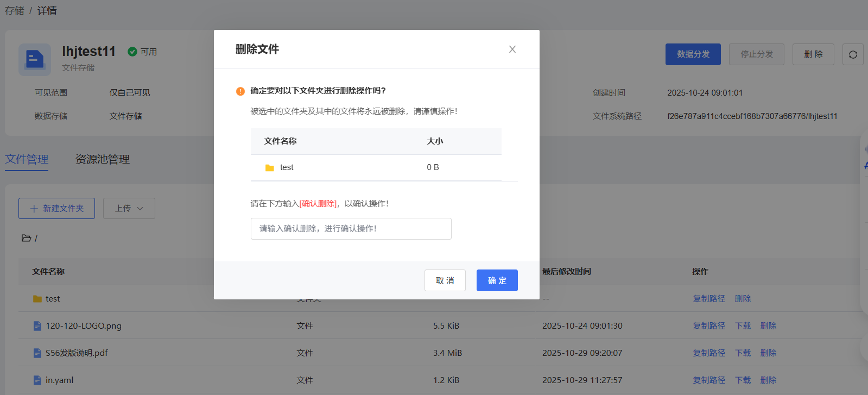Image resolution: width=868 pixels, height=395 pixels.
Task: Select the 文件管理 tab
Action: click(x=27, y=159)
